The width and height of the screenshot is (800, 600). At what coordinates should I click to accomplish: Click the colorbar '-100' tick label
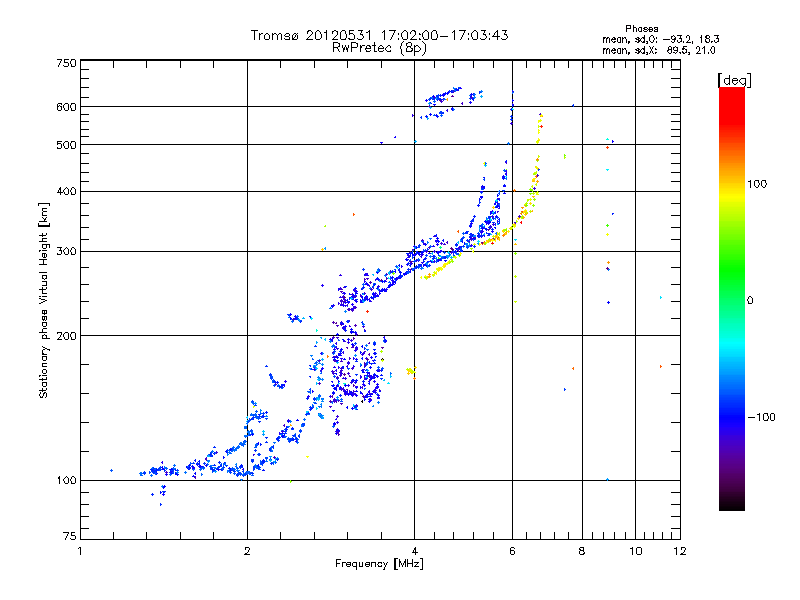click(x=761, y=417)
